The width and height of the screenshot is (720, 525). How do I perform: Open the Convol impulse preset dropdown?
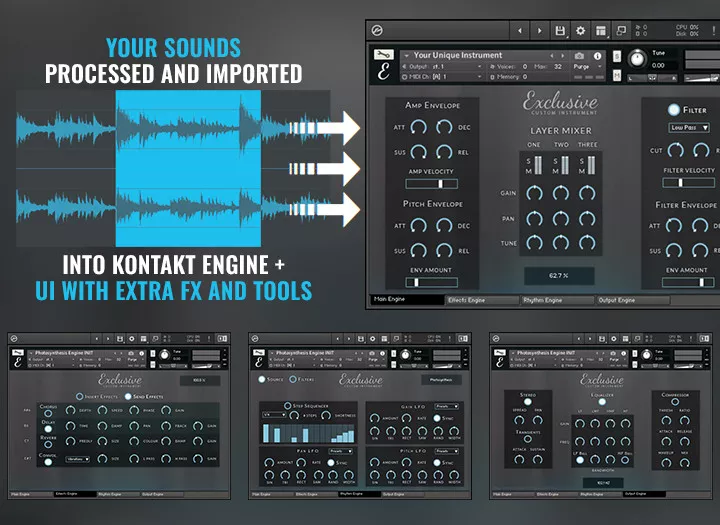[77, 459]
